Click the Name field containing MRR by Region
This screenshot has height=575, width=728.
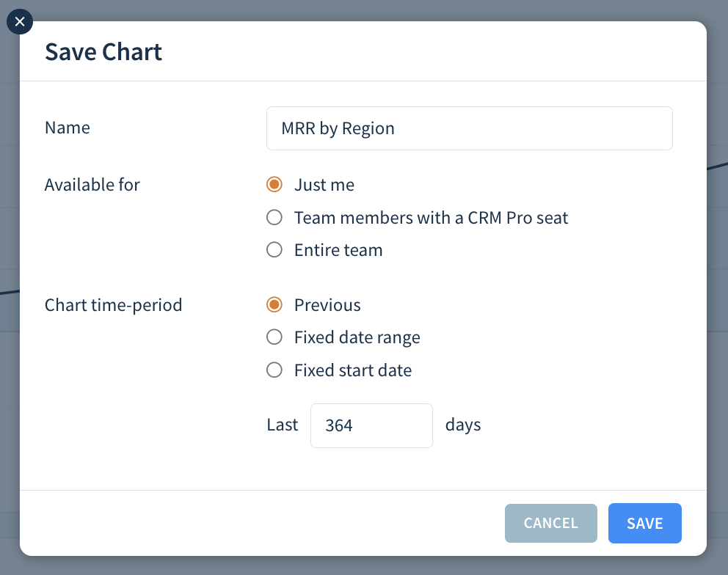469,128
